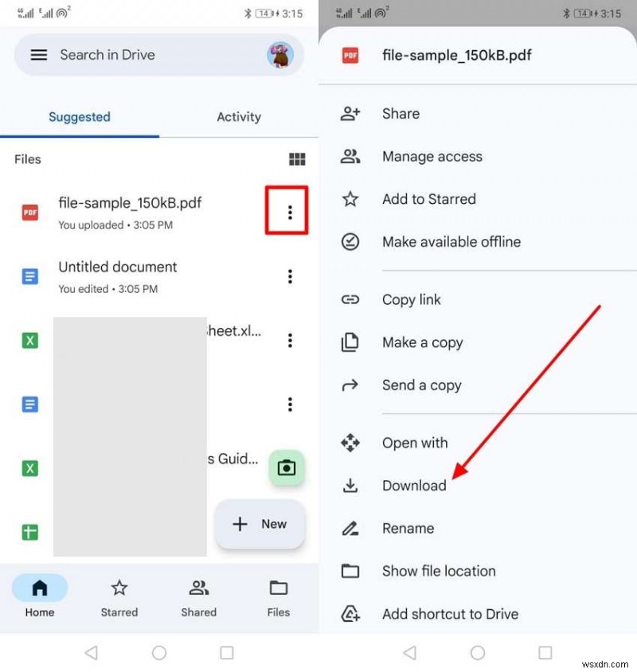Tap the PDF icon in menu header
This screenshot has width=637, height=672.
pos(350,55)
